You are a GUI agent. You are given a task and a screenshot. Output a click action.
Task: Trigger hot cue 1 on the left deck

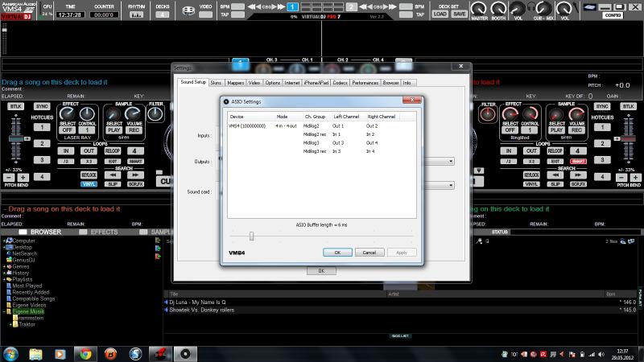(x=42, y=127)
